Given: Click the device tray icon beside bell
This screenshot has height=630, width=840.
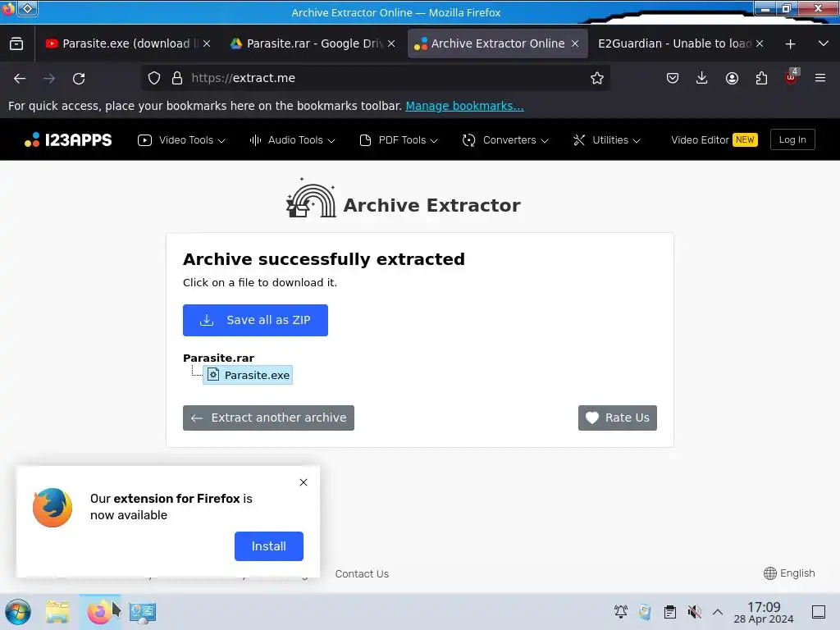Looking at the screenshot, I should 645,612.
